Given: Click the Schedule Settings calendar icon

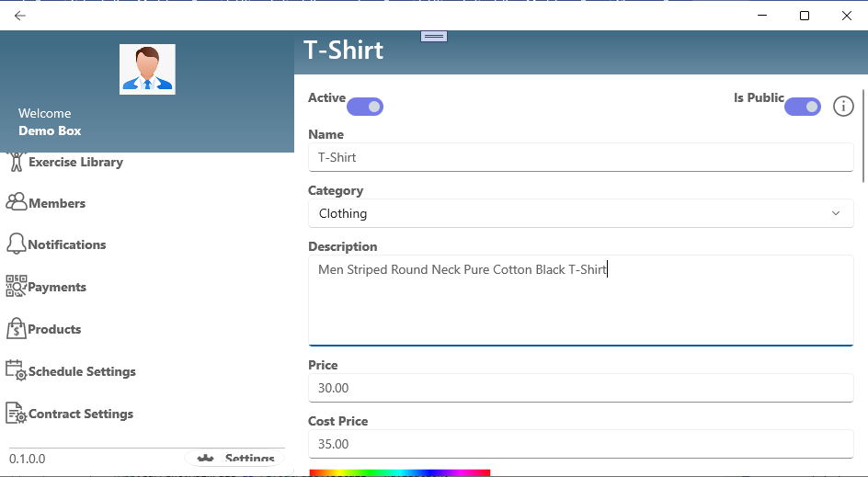Looking at the screenshot, I should coord(16,371).
